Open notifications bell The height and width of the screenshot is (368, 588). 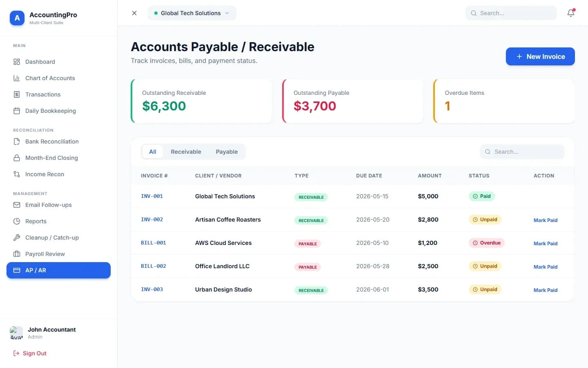pyautogui.click(x=571, y=13)
